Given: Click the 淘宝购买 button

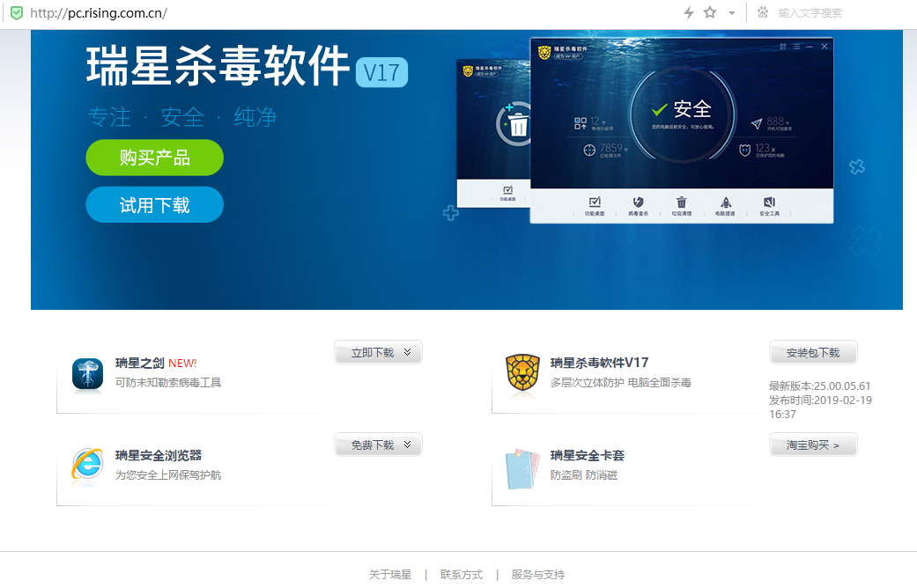Looking at the screenshot, I should click(813, 445).
